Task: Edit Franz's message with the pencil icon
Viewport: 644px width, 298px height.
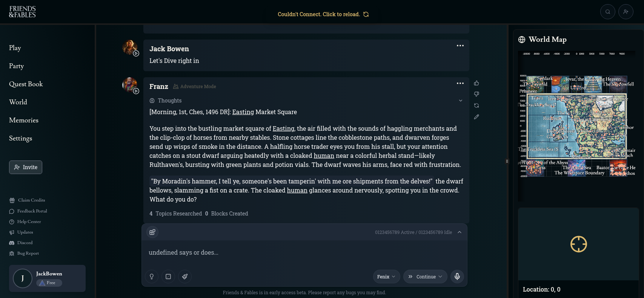Action: tap(476, 117)
